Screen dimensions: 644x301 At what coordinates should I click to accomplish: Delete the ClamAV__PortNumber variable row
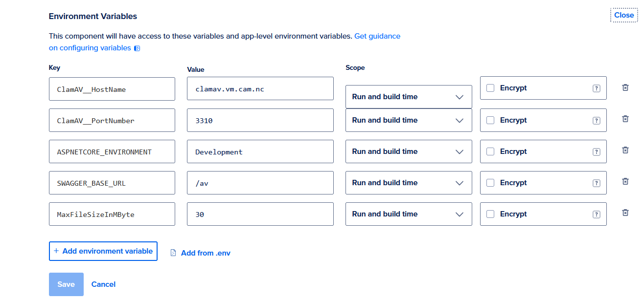point(625,119)
